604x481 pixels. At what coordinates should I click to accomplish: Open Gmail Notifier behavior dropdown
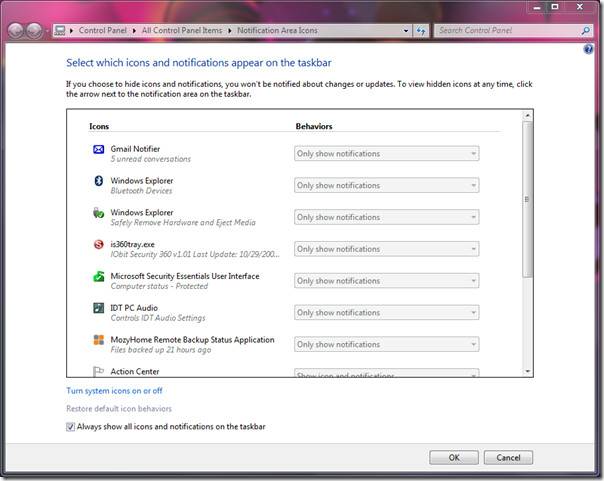click(387, 153)
